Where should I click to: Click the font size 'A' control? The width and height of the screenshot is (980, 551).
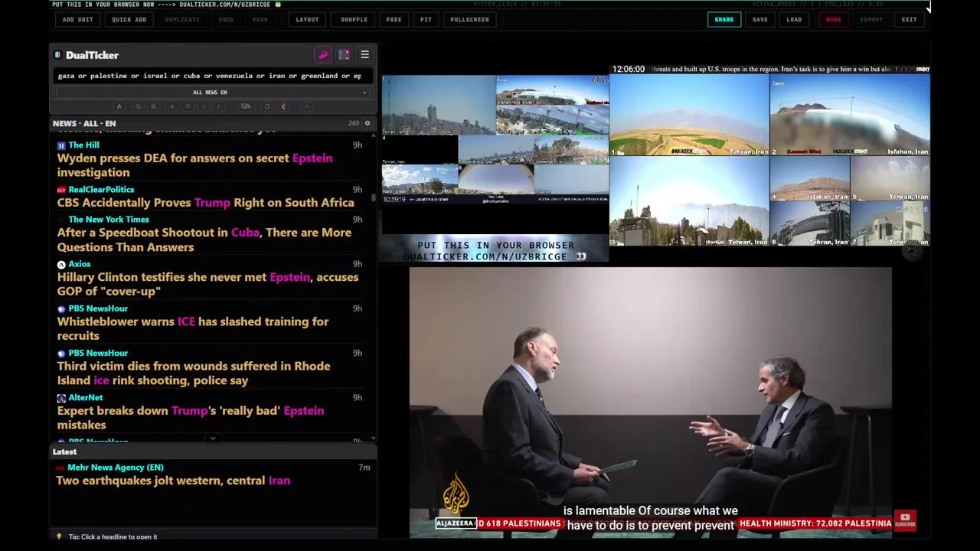pos(119,106)
